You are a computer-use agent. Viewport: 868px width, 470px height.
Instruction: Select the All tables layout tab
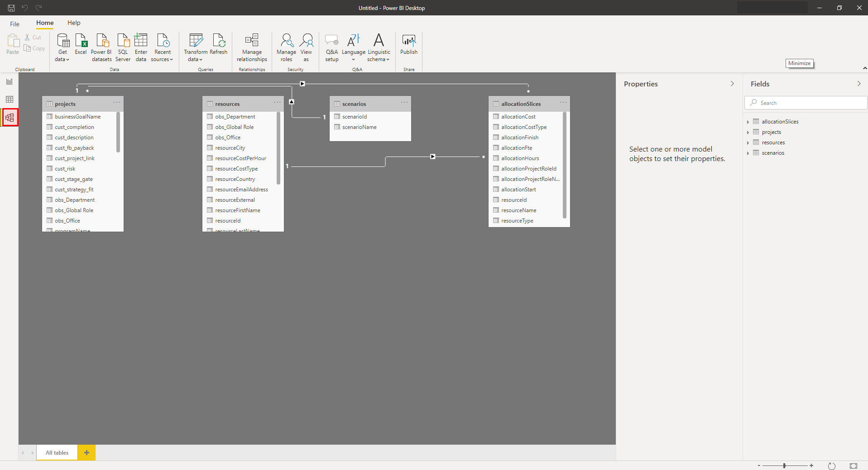[x=57, y=452]
